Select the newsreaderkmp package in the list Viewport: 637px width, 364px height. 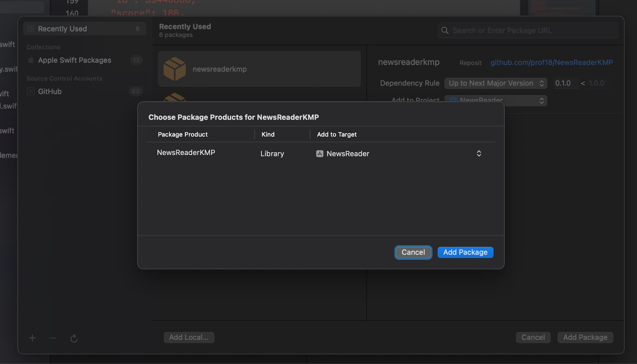259,69
